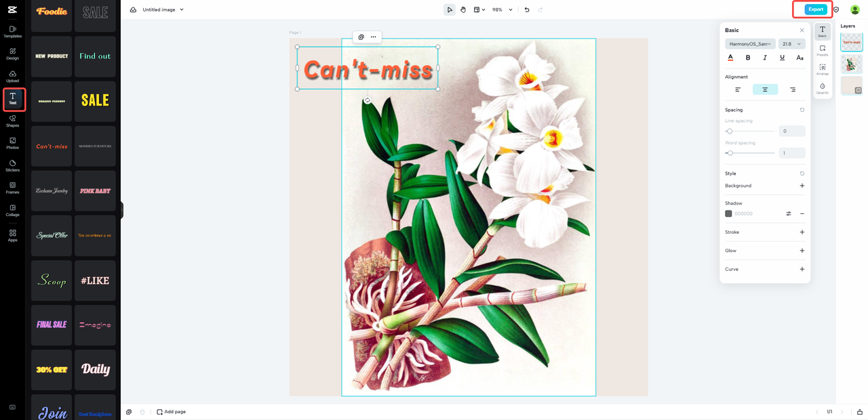Reset the Spacing settings
The height and width of the screenshot is (420, 868).
802,110
